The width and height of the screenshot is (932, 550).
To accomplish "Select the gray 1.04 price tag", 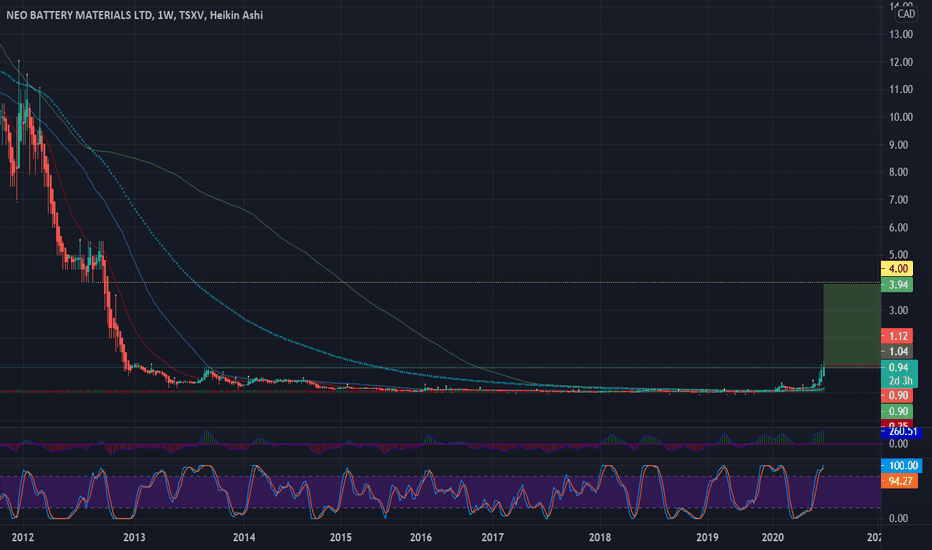I will [x=897, y=351].
